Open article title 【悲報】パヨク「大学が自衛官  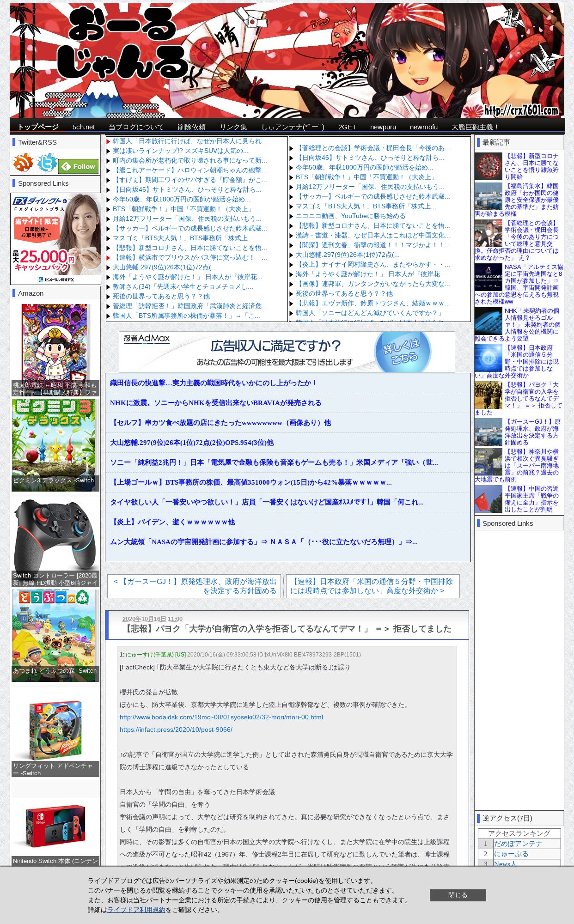pos(287,629)
